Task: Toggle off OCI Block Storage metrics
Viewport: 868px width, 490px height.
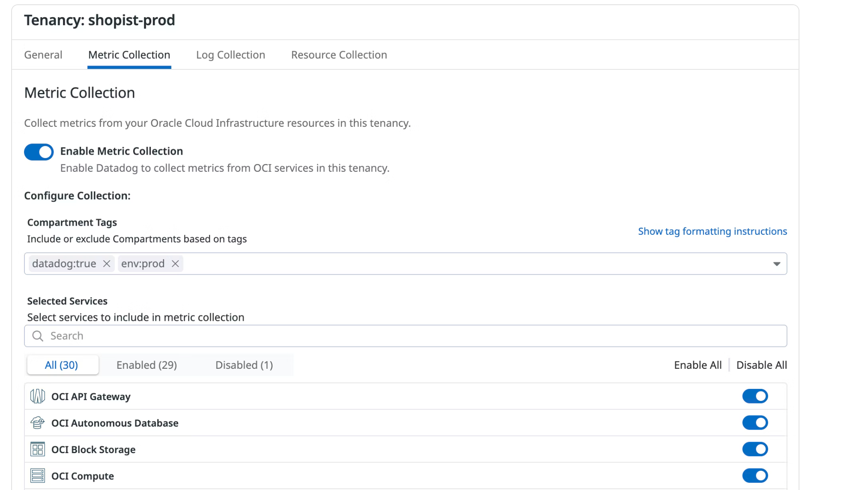Action: pyautogui.click(x=755, y=449)
